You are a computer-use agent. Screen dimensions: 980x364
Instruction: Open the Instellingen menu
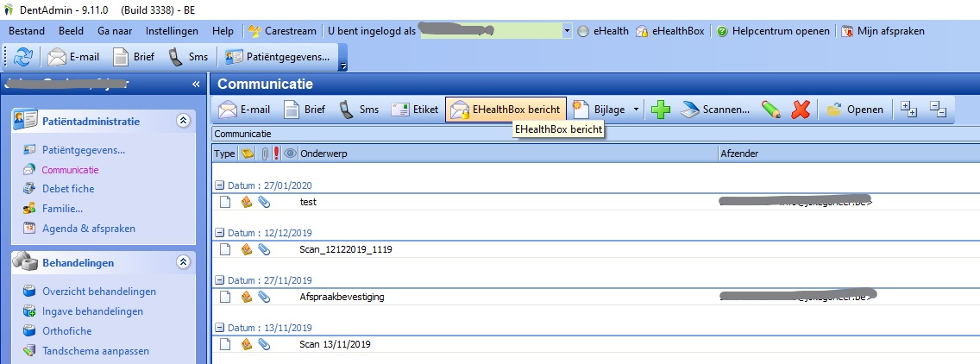point(172,31)
